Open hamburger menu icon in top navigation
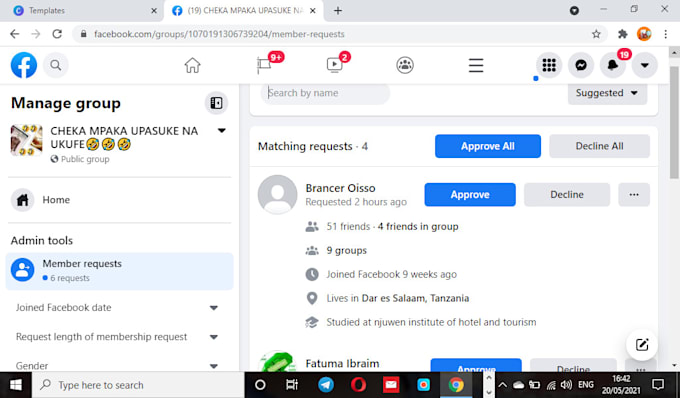The image size is (680, 398). click(476, 65)
